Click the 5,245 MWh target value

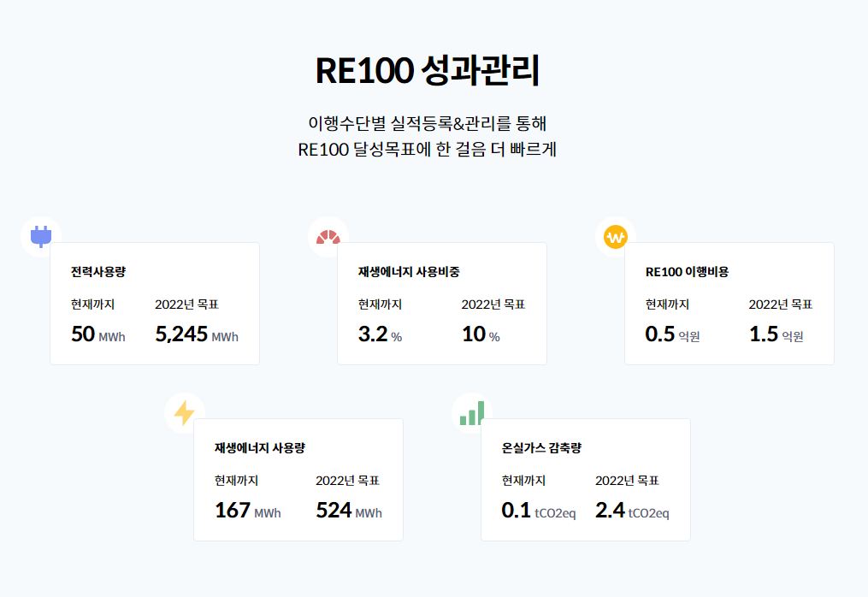pos(197,334)
